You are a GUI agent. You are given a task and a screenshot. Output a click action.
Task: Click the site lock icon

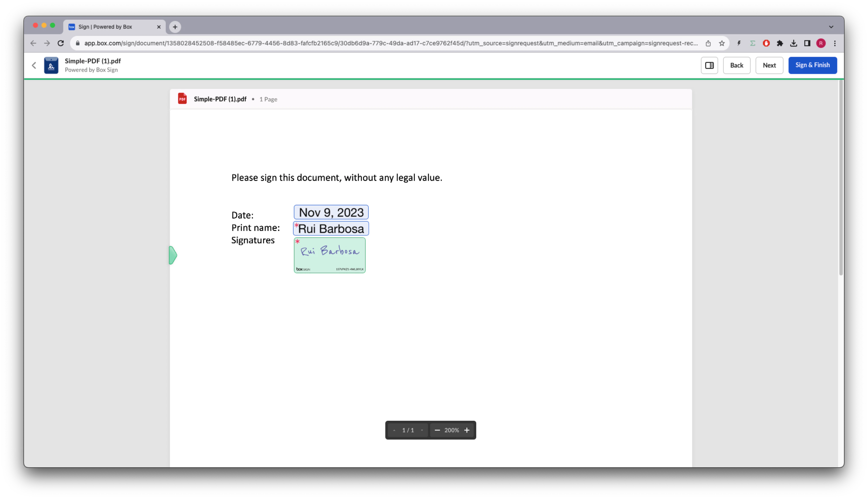(78, 43)
